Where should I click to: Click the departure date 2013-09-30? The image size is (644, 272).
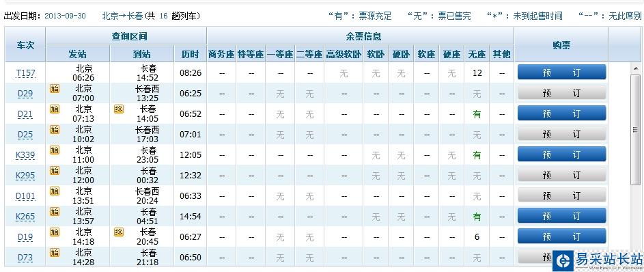tap(65, 16)
